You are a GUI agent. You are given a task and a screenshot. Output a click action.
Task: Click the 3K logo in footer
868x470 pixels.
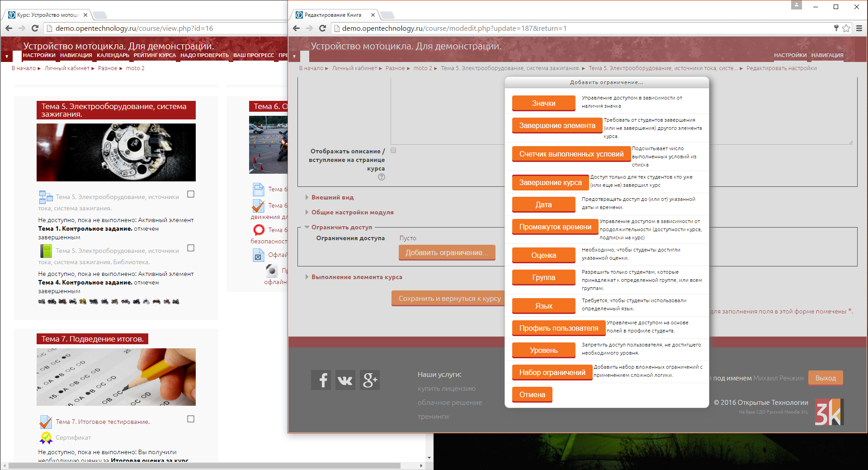click(829, 412)
